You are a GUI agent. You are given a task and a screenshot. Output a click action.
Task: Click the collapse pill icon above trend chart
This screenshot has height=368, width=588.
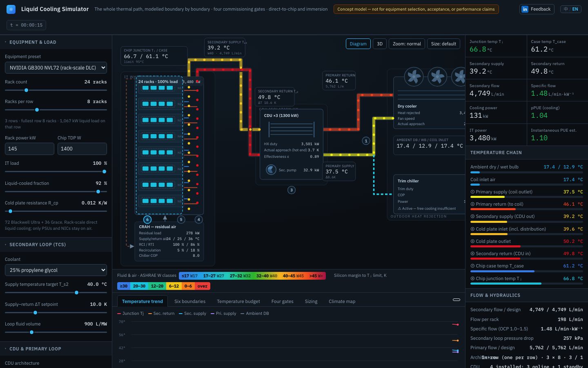point(457,300)
